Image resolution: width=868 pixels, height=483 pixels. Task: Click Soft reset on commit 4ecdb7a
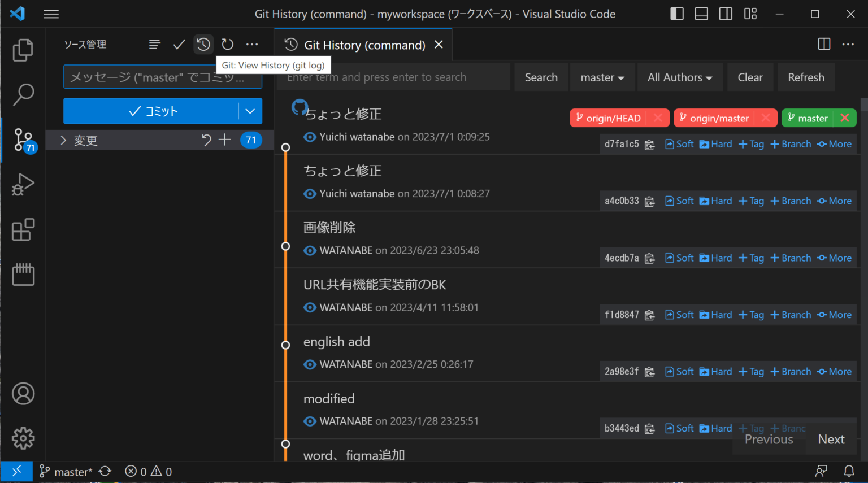point(679,258)
